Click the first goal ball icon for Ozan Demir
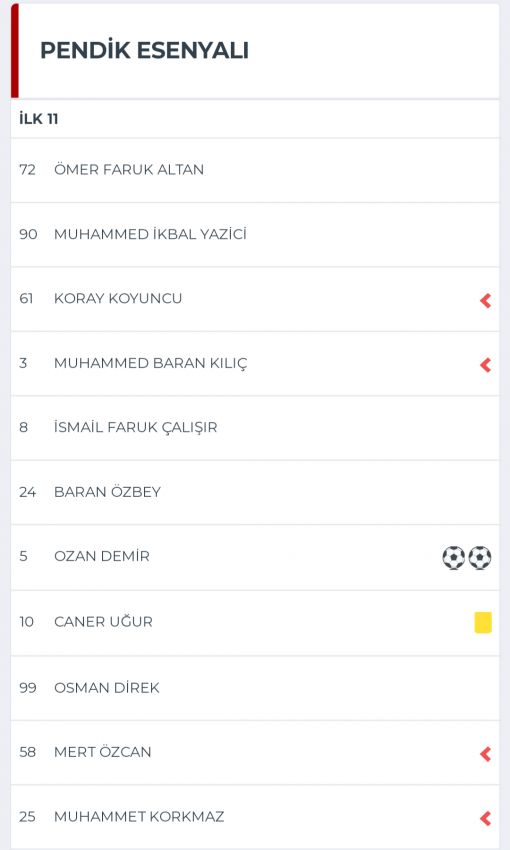The height and width of the screenshot is (850, 510). 454,557
